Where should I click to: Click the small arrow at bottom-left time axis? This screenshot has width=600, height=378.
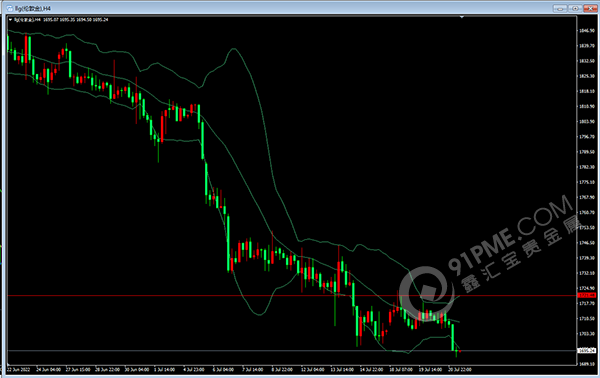(x=8, y=363)
